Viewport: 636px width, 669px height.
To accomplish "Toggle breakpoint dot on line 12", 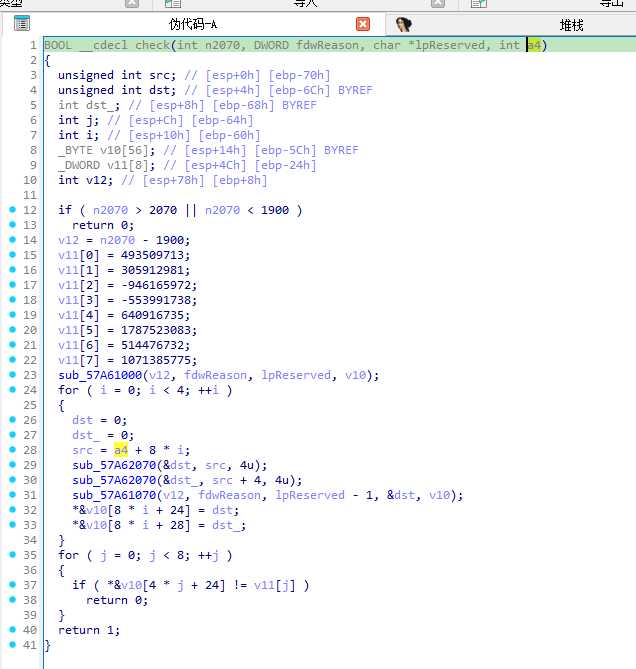I will coord(11,210).
